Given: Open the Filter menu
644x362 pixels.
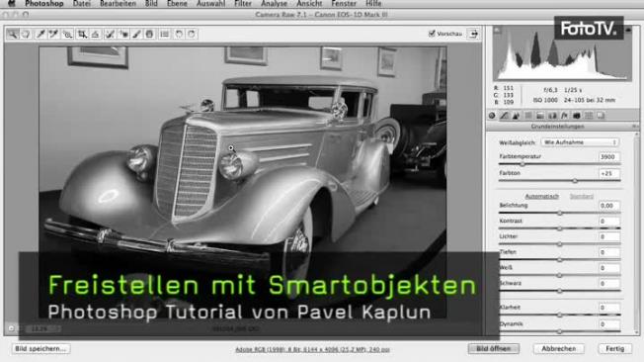Looking at the screenshot, I should pos(243,3).
